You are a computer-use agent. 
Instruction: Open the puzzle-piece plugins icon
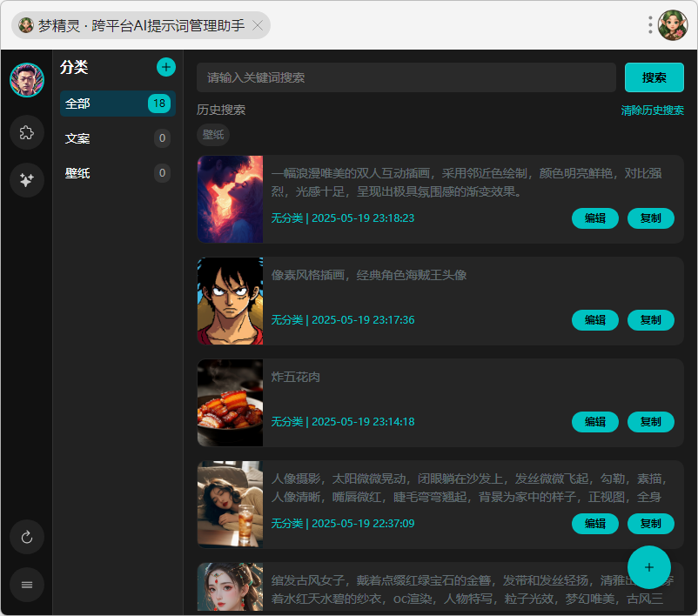pyautogui.click(x=27, y=132)
